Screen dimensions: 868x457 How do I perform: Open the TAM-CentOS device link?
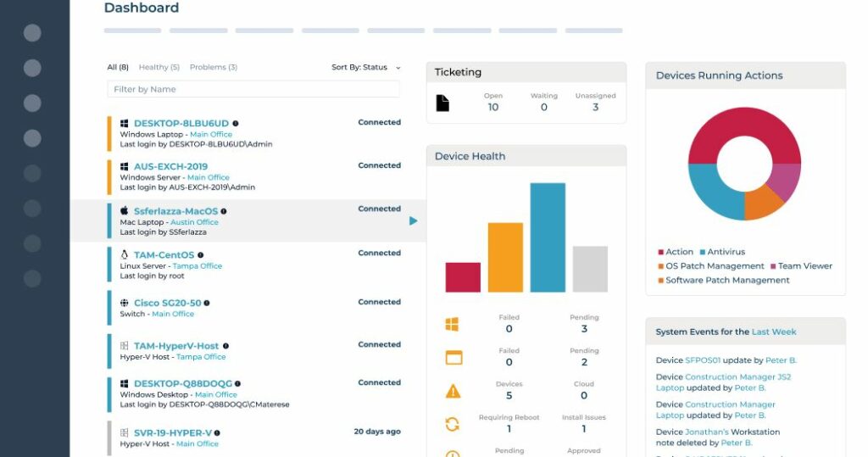[164, 255]
